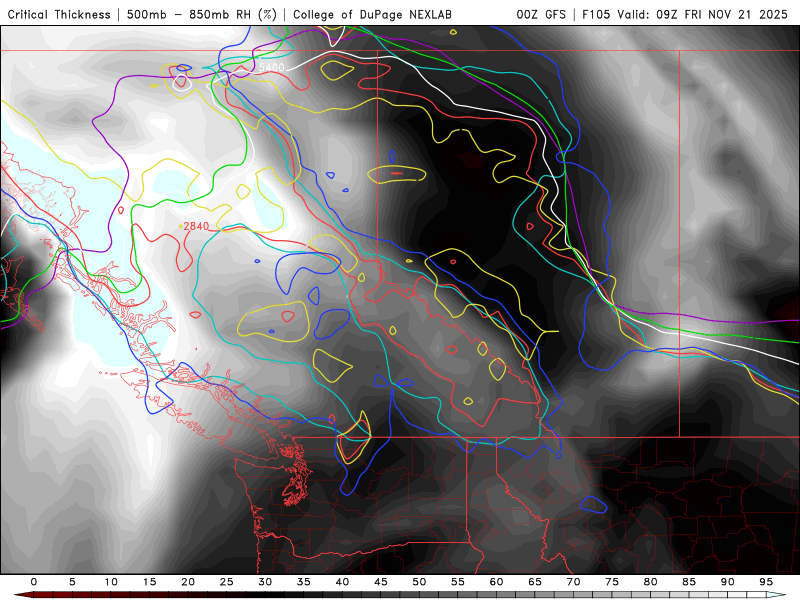Click 'College of DuPage NEXLAB' header text
The width and height of the screenshot is (800, 600).
pos(372,15)
